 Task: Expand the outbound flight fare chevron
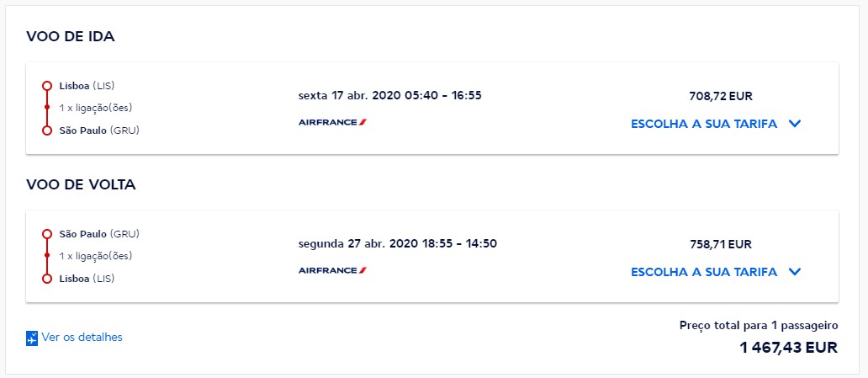coord(795,124)
